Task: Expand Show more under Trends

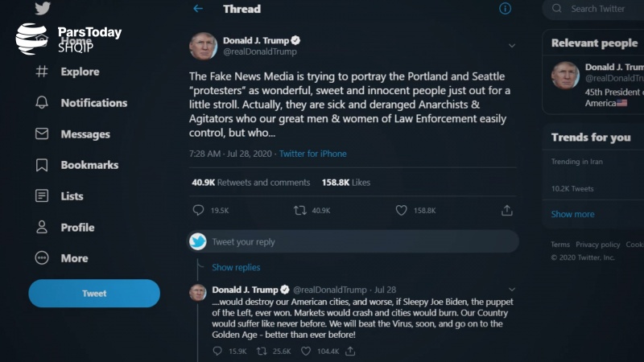Action: (x=572, y=215)
